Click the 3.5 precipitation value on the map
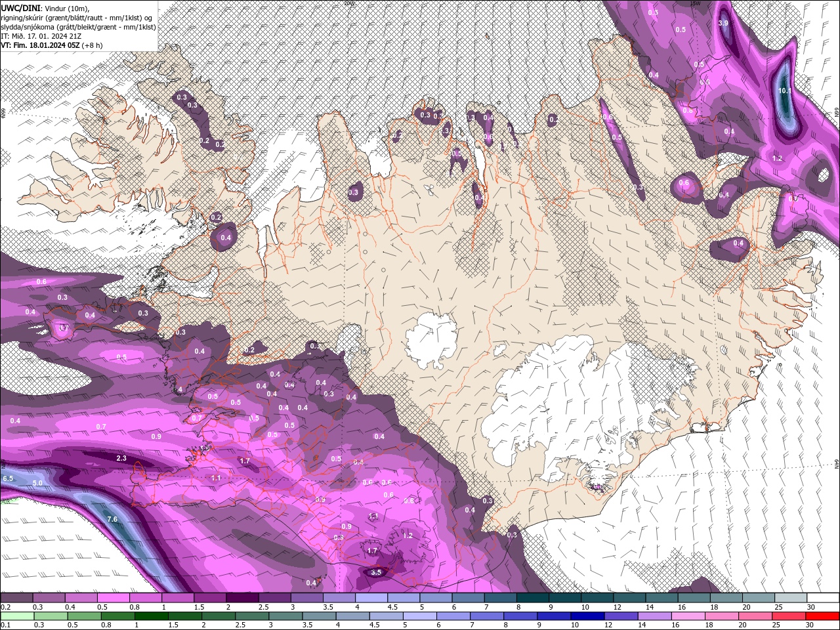The width and height of the screenshot is (840, 630). 376,572
